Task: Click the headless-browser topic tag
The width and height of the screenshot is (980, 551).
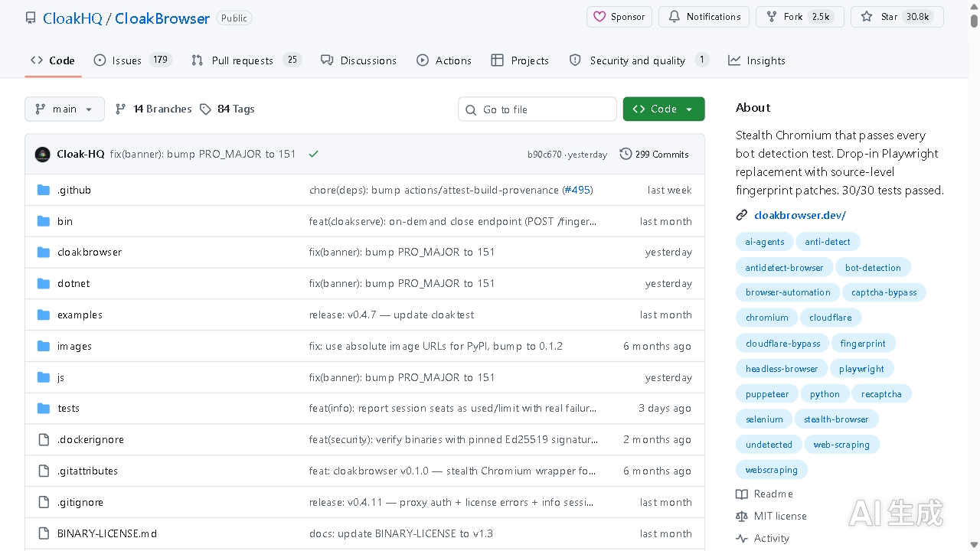Action: 782,369
